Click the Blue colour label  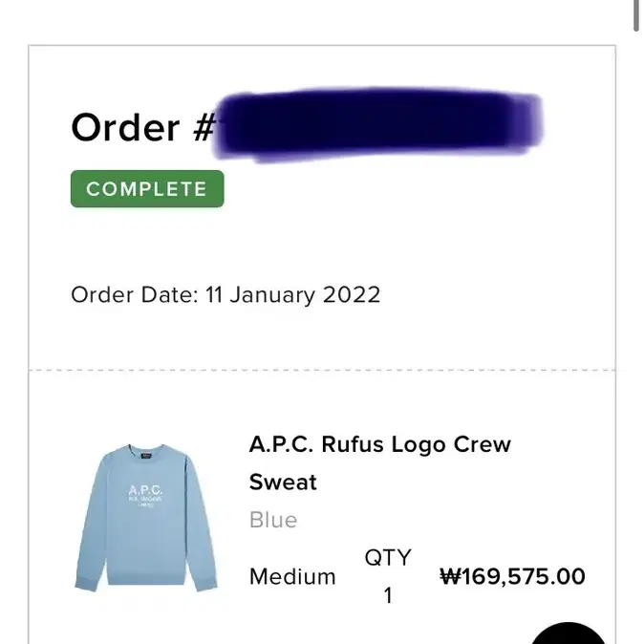(x=273, y=520)
